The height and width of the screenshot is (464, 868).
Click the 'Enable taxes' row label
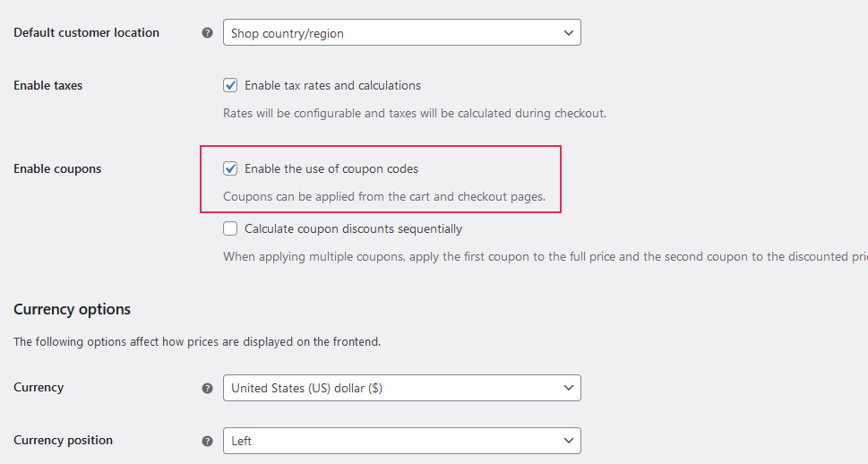coord(47,86)
